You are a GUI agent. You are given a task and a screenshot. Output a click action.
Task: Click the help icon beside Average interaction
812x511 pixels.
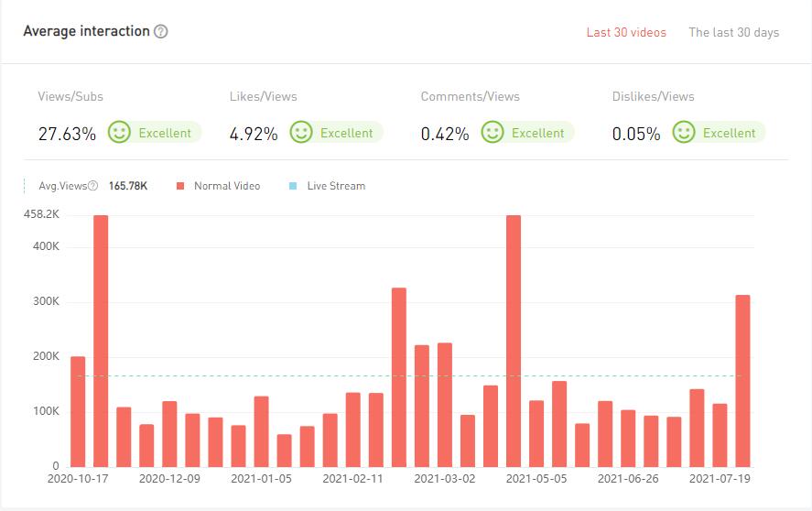161,31
